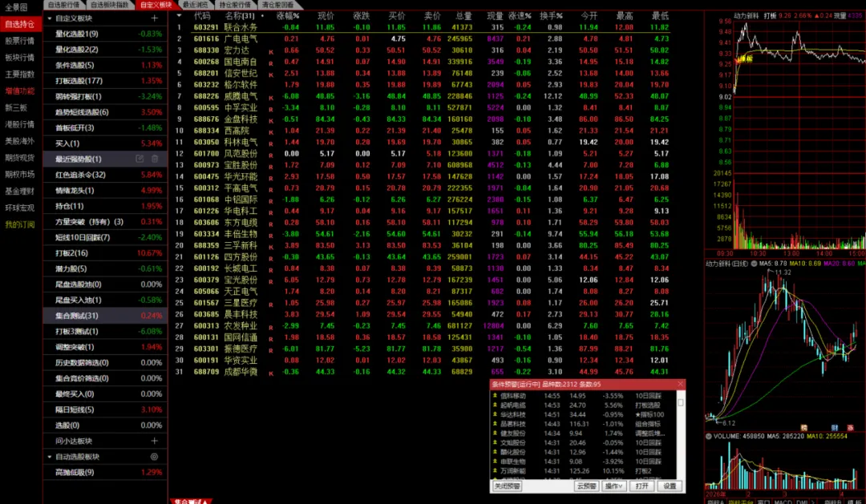Open 我的订阅 in left sidebar

[20, 224]
